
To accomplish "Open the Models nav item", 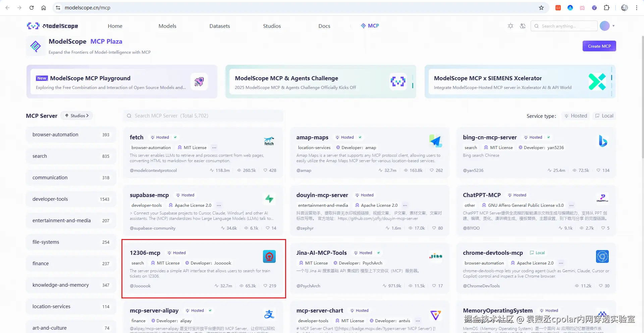I will [x=167, y=26].
